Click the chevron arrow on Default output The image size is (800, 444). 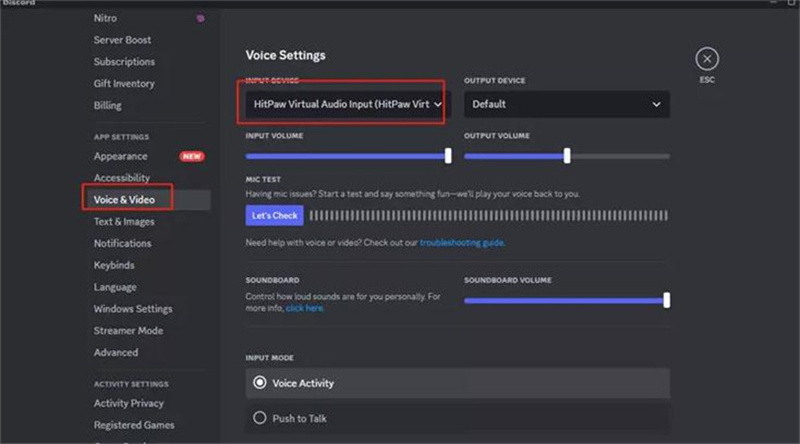656,104
